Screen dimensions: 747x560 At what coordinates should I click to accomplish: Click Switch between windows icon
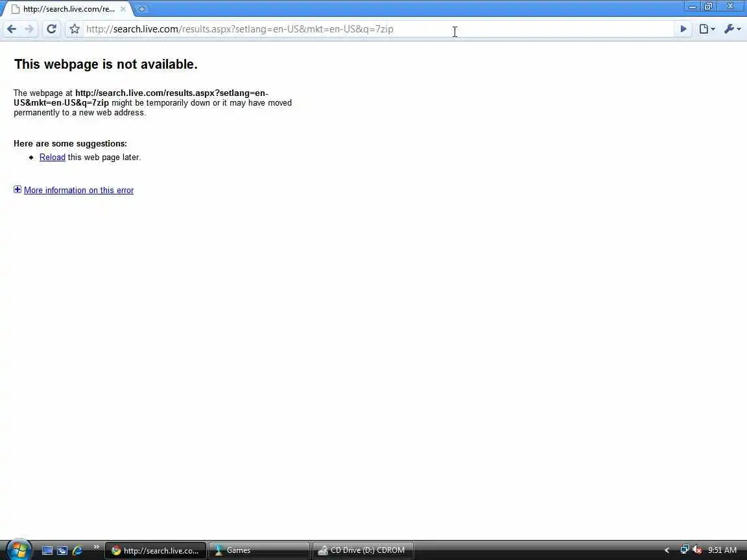[x=62, y=550]
